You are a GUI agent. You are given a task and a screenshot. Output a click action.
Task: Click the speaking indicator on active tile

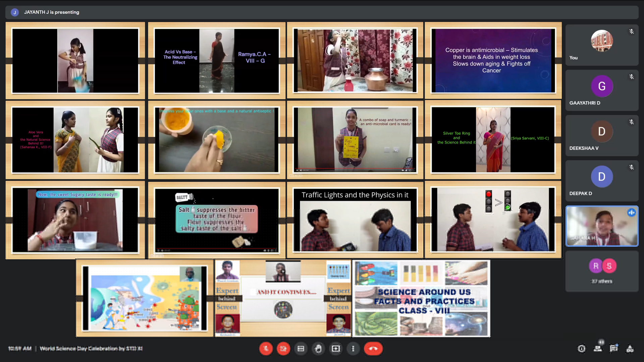[x=631, y=212]
